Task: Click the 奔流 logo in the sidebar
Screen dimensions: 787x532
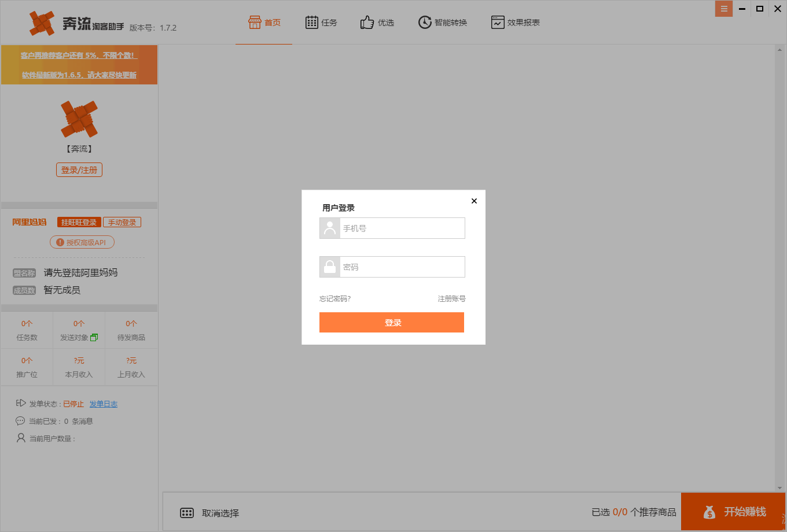Action: point(79,119)
